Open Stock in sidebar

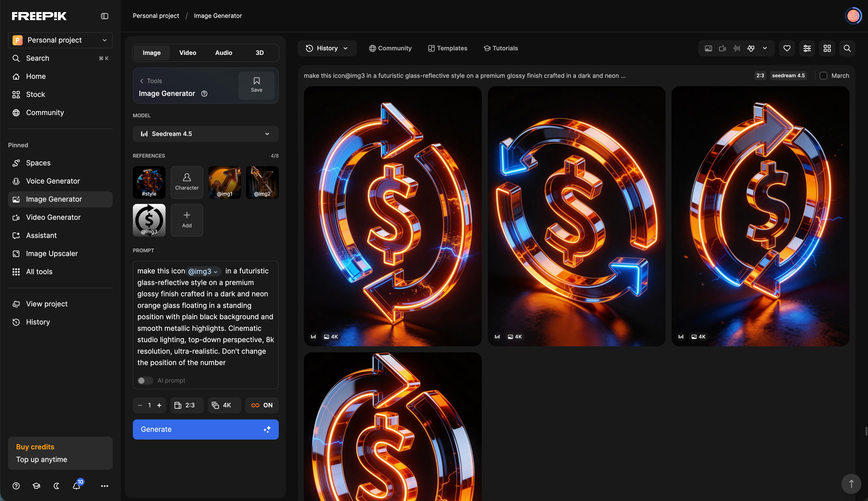pos(60,94)
